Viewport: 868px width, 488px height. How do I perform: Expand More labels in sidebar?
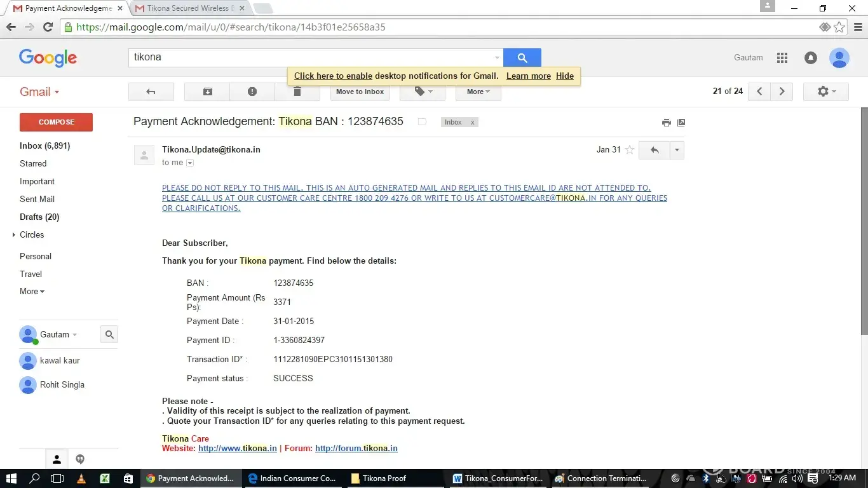pyautogui.click(x=32, y=291)
